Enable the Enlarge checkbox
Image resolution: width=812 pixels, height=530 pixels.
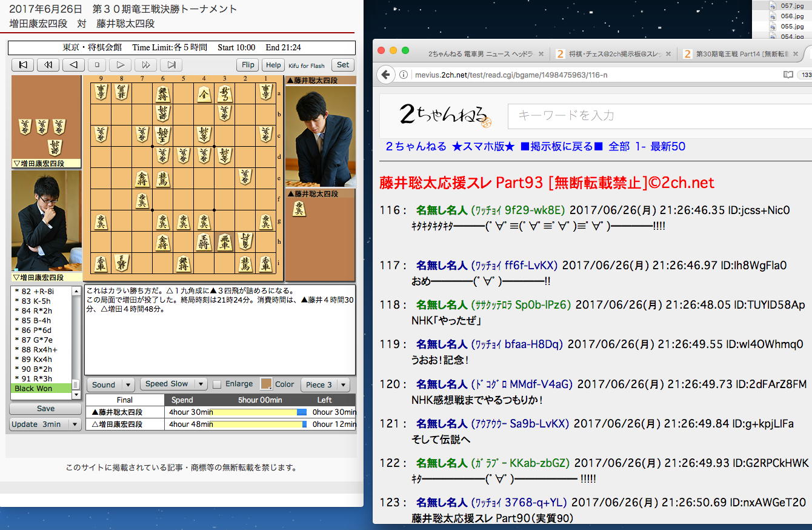(217, 384)
